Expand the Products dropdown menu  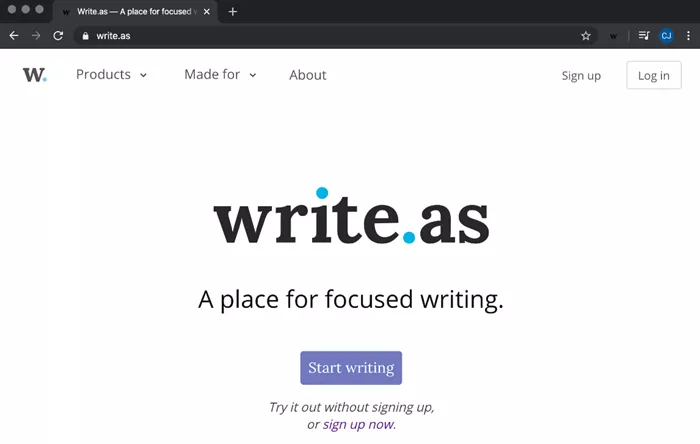pyautogui.click(x=111, y=75)
